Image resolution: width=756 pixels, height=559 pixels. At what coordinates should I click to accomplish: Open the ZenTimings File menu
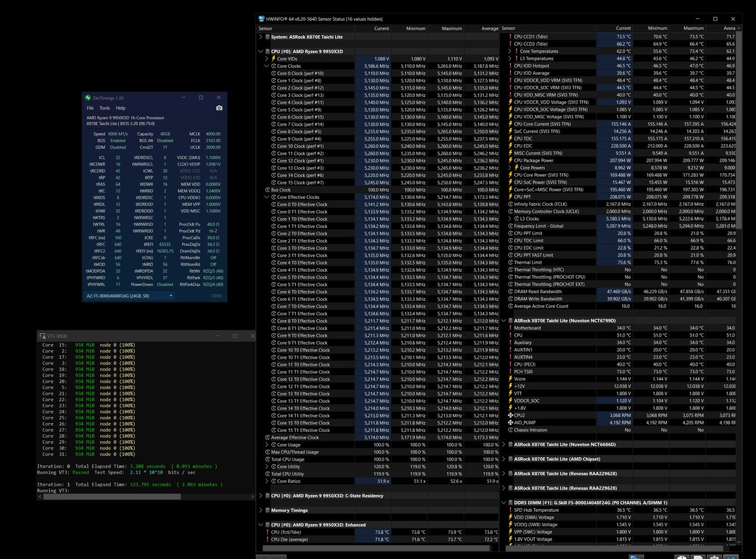tap(90, 108)
